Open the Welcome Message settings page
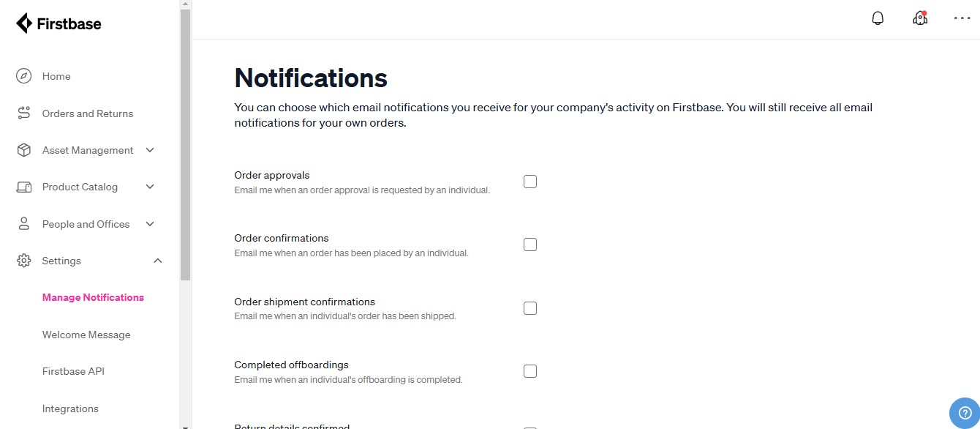 pos(86,335)
